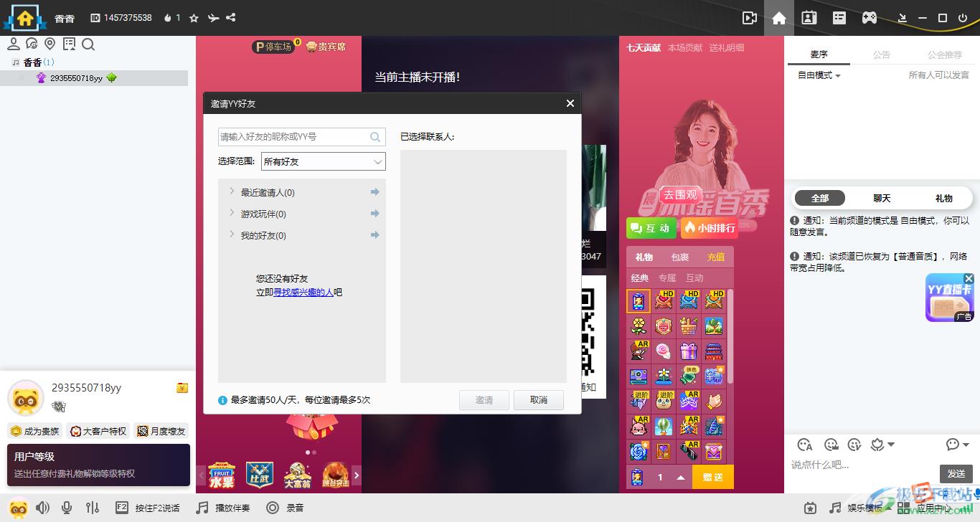Open the 水果 fruit game icon

222,475
